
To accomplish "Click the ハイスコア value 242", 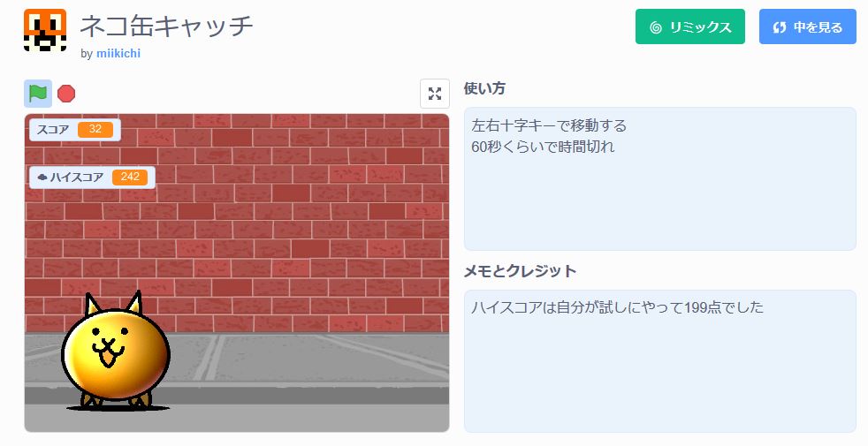I will 130,177.
